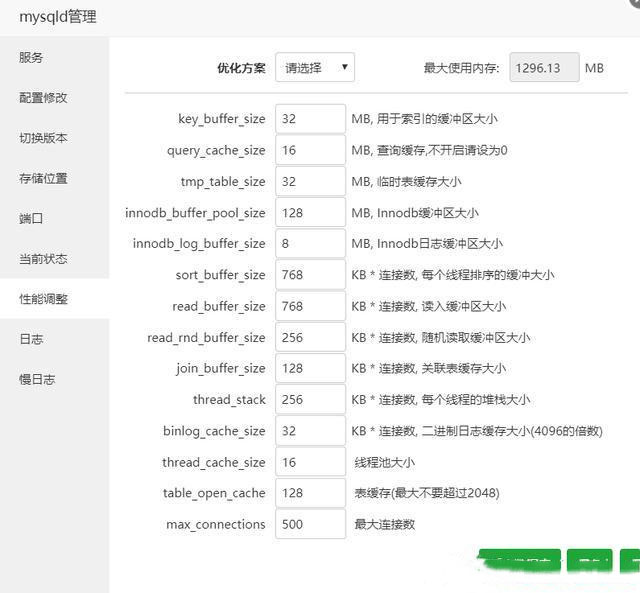Click the key_buffer_size input field
This screenshot has width=640, height=593.
pos(310,119)
